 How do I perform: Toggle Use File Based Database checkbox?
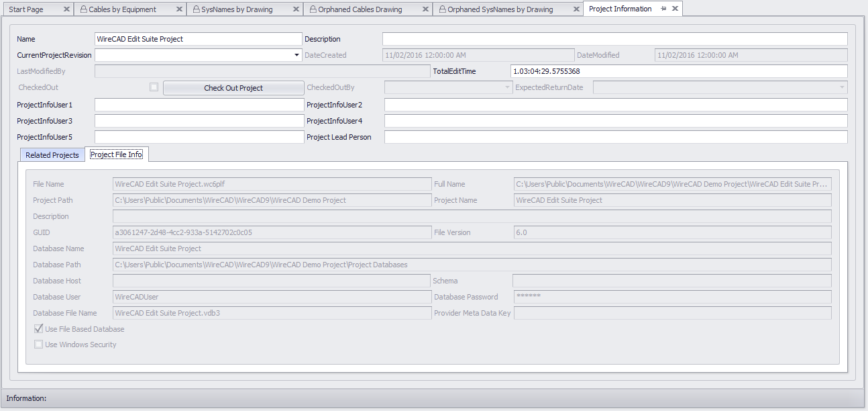coord(39,329)
